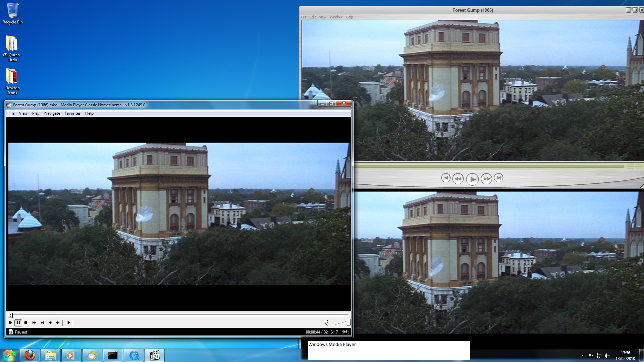The width and height of the screenshot is (644, 362).
Task: Stop playback in Media Player Classic
Action: point(26,323)
